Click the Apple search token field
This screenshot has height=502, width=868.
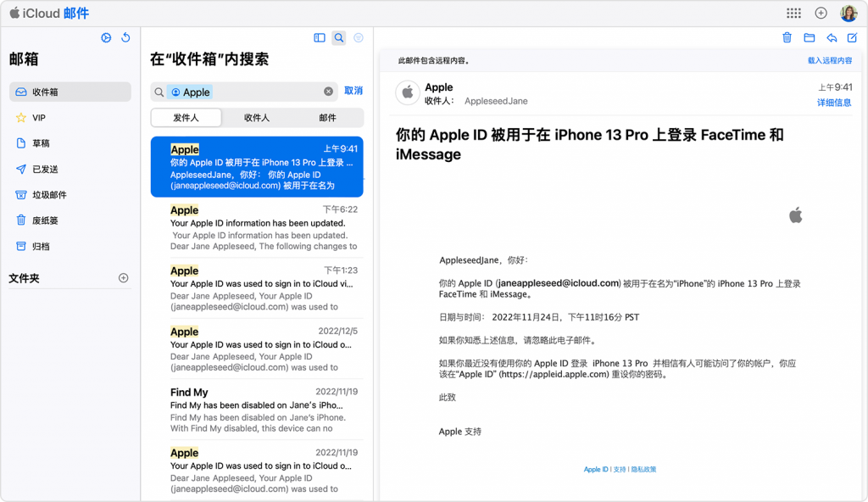coord(190,92)
